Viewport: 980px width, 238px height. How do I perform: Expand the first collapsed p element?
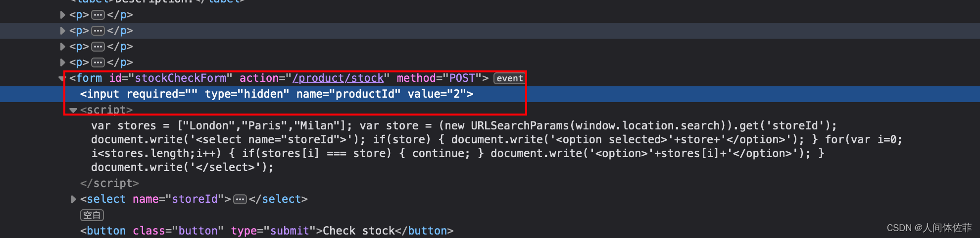(62, 15)
